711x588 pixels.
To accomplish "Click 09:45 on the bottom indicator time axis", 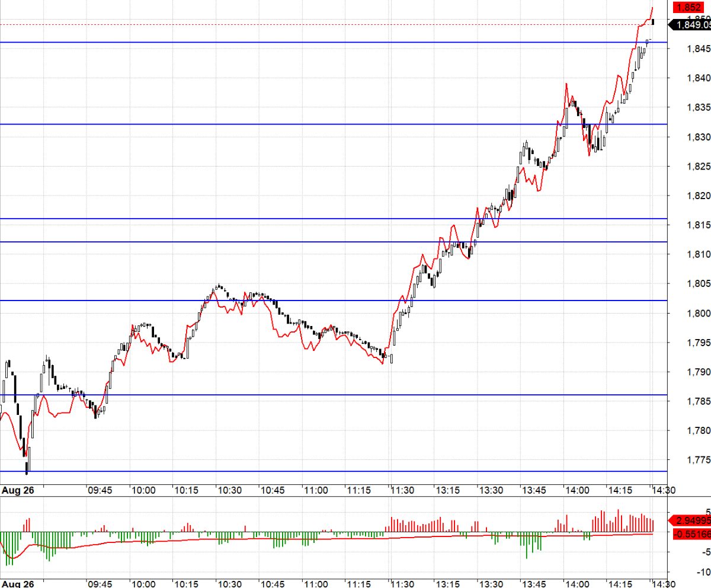I will pyautogui.click(x=100, y=584).
